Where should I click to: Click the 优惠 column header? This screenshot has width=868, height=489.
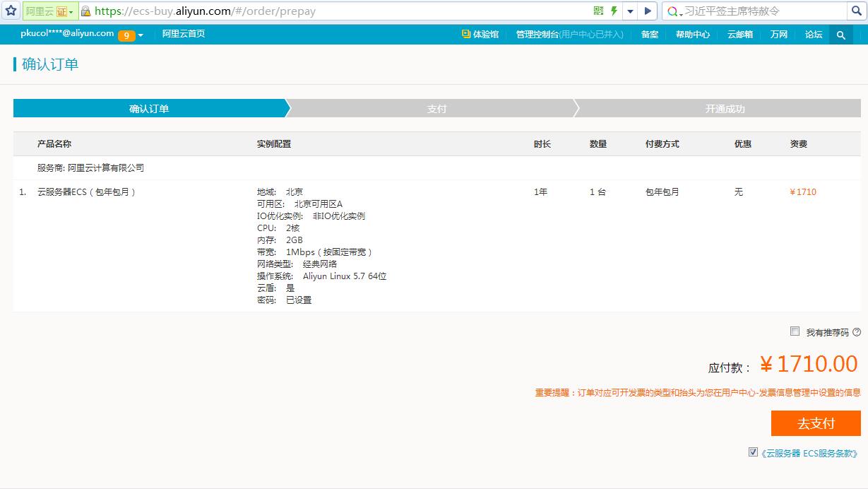(743, 144)
